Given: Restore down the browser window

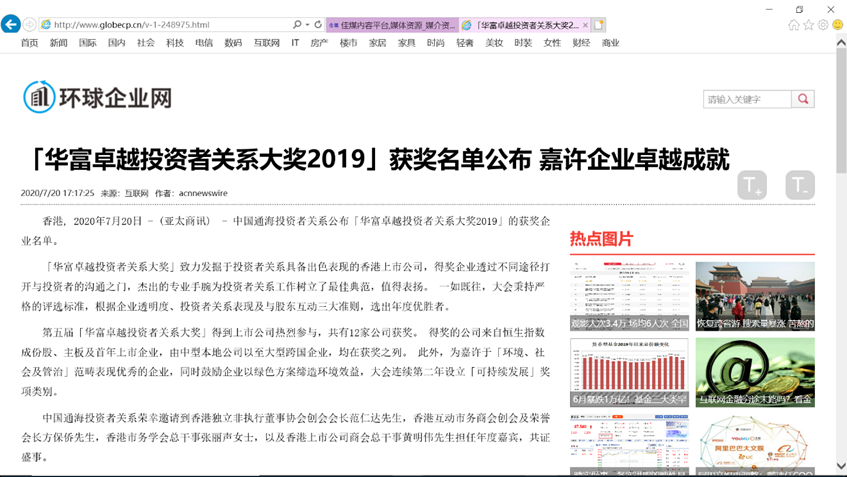Looking at the screenshot, I should 799,9.
